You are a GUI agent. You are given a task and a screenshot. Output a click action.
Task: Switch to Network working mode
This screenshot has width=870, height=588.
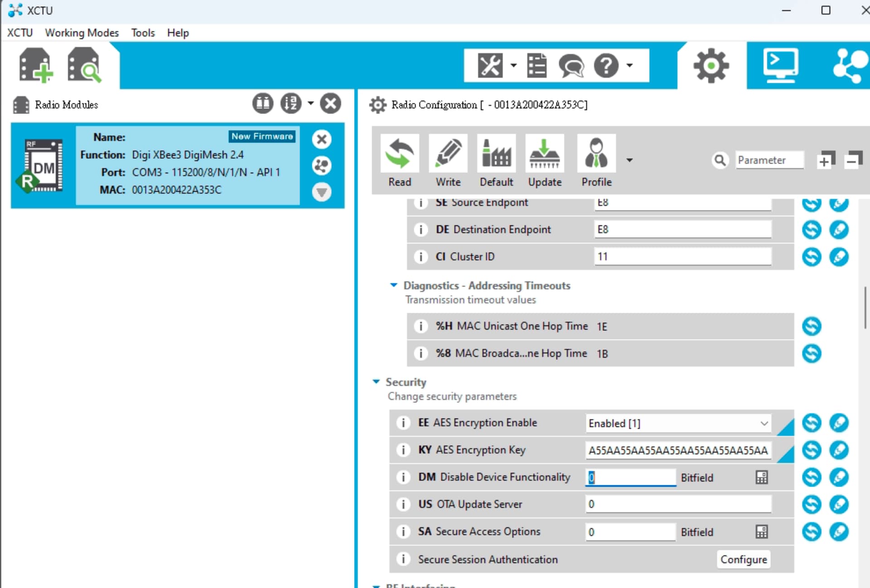coord(849,66)
